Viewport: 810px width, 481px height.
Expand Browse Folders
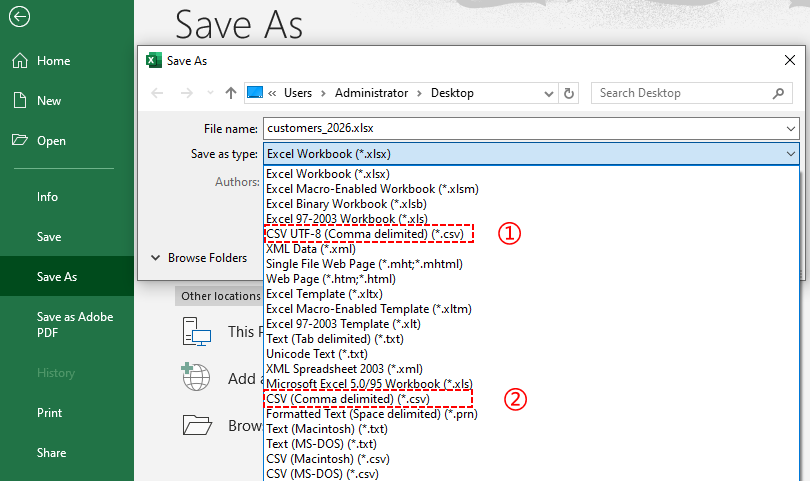pyautogui.click(x=199, y=258)
